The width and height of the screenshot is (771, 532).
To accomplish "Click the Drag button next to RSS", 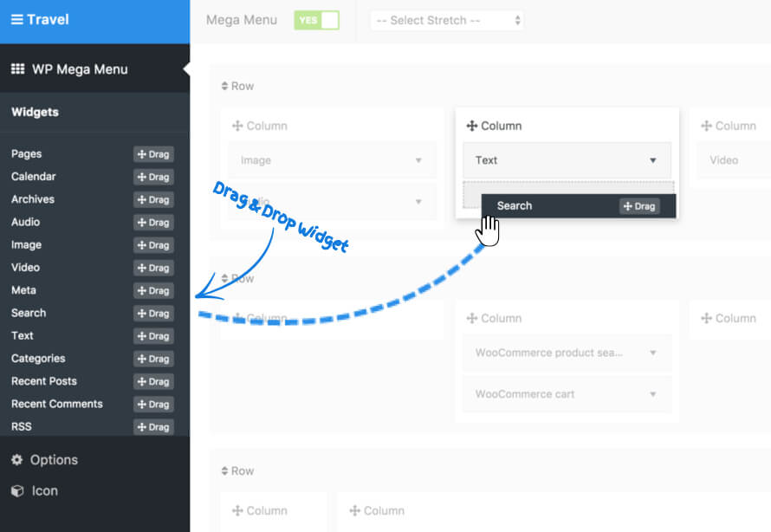I will 153,426.
